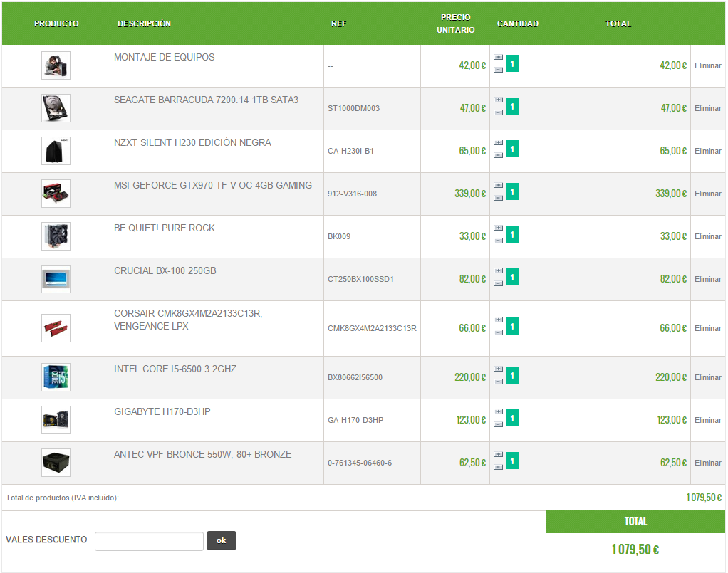Decrease quantity of Gigabyte H170-D3HP

tap(498, 424)
